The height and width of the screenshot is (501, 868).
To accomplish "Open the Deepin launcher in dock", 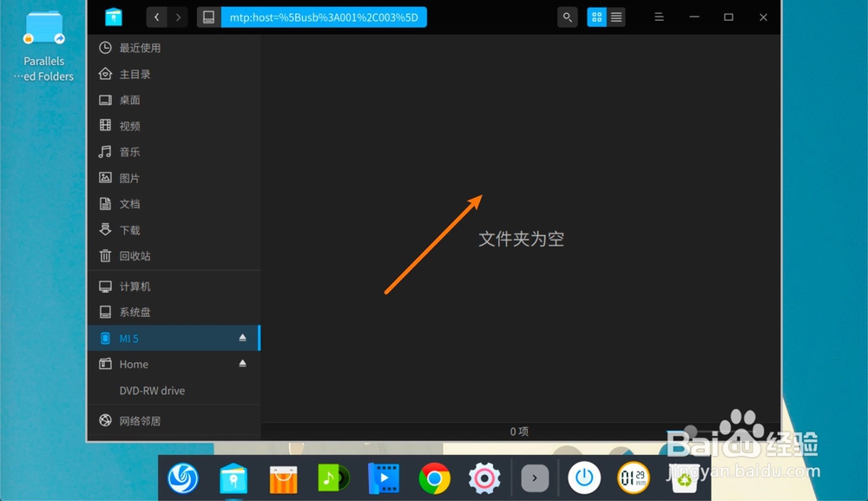I will pos(182,478).
